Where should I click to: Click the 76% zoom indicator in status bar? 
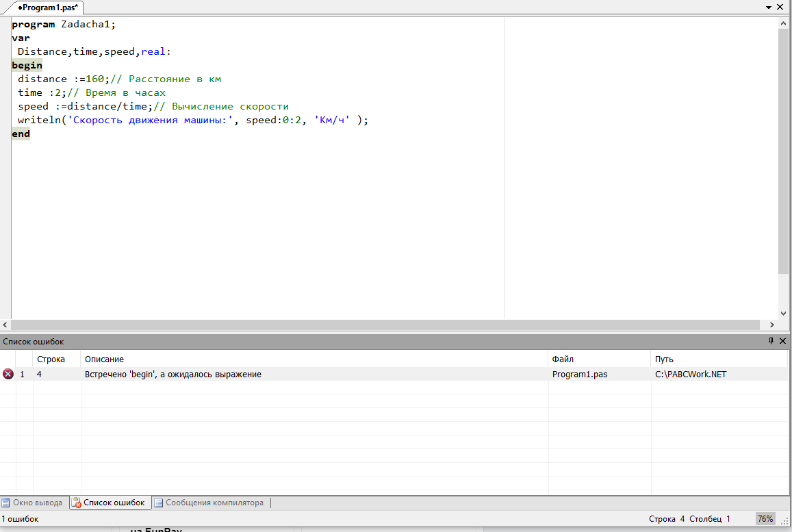(x=765, y=519)
